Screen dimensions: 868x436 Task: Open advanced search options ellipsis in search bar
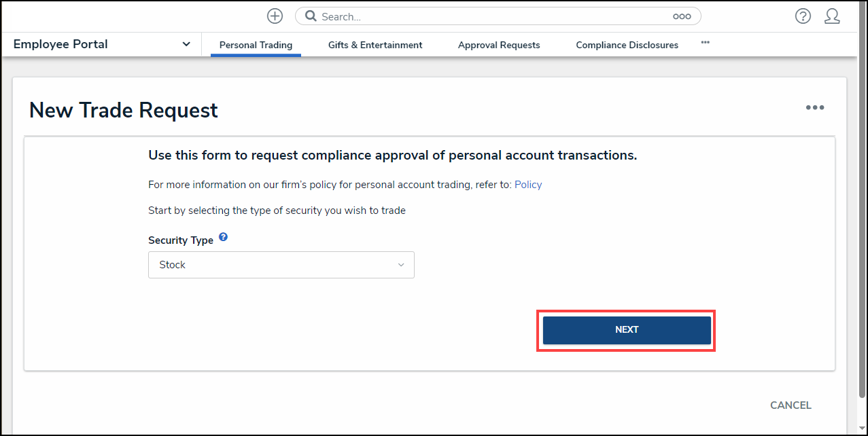pos(681,16)
